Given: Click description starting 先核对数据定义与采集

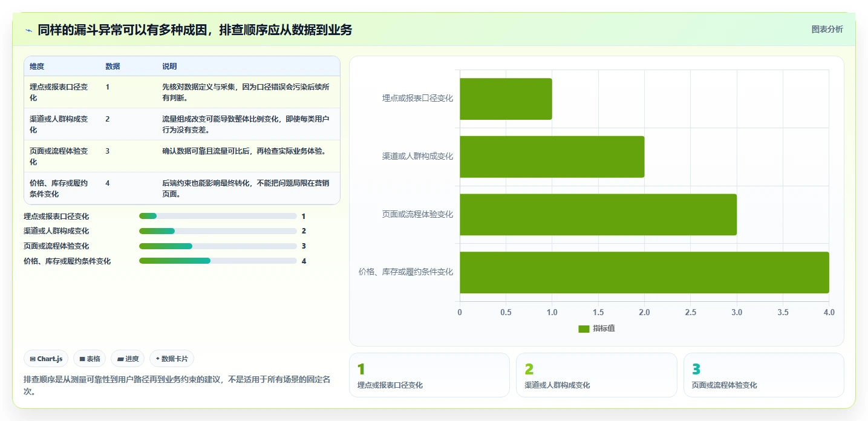Looking at the screenshot, I should (x=246, y=92).
